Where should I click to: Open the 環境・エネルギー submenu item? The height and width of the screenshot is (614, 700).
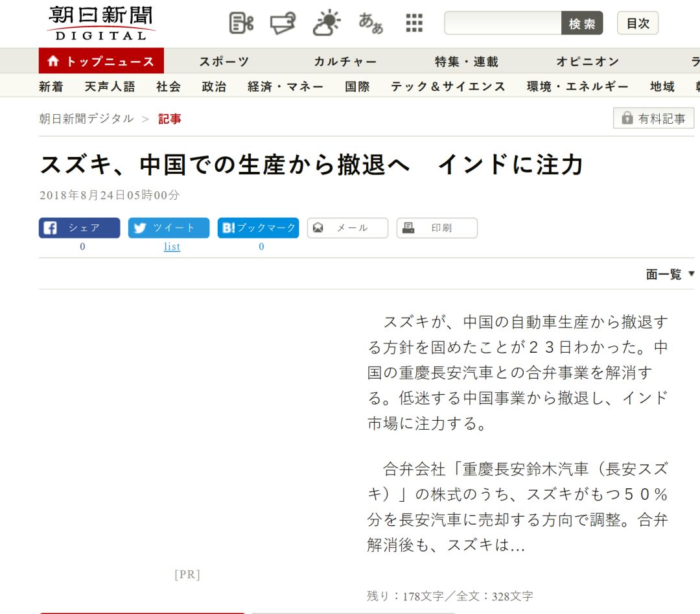pos(577,86)
